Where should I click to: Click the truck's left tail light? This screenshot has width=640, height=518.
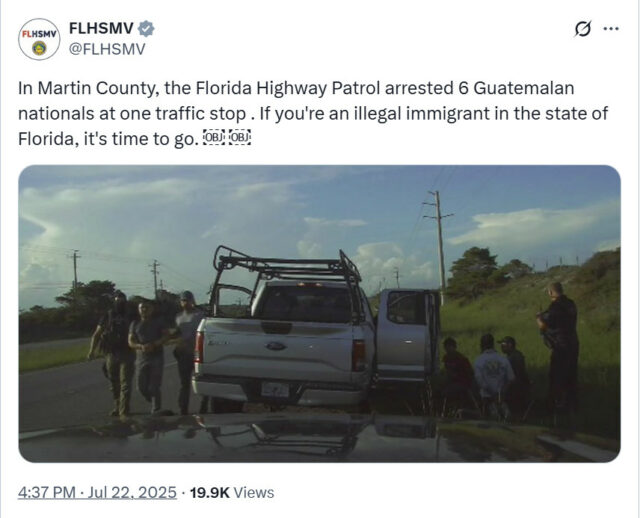(199, 347)
